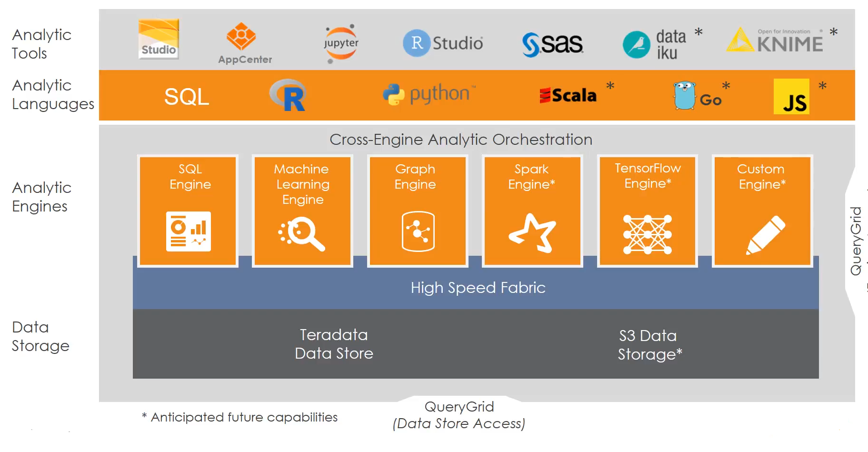Select the SQL Engine tile
This screenshot has width=868, height=452.
[x=188, y=211]
